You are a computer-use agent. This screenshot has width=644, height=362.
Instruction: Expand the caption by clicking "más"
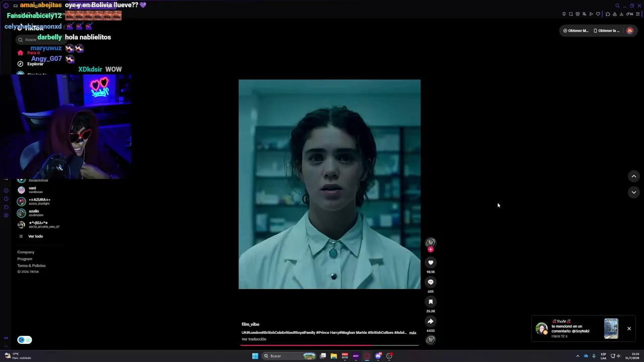click(413, 333)
